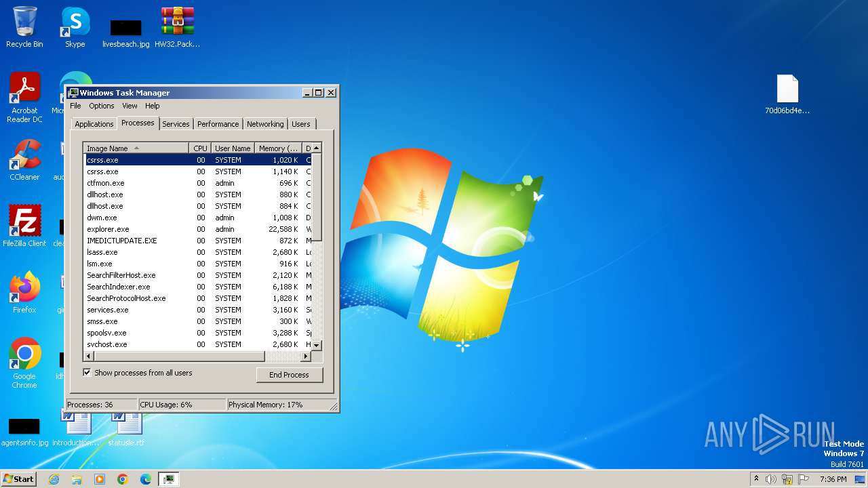This screenshot has height=488, width=868.
Task: Open Chrome from the taskbar
Action: pyautogui.click(x=123, y=479)
